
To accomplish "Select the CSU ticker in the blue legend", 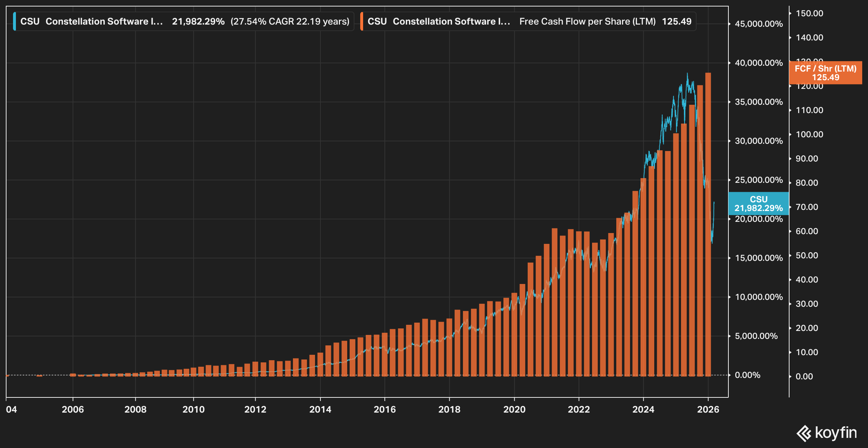I will click(30, 21).
